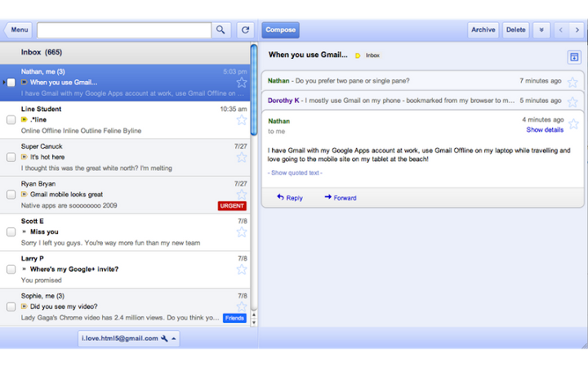The width and height of the screenshot is (588, 368).
Task: Click the search magnifier button
Action: pos(220,30)
